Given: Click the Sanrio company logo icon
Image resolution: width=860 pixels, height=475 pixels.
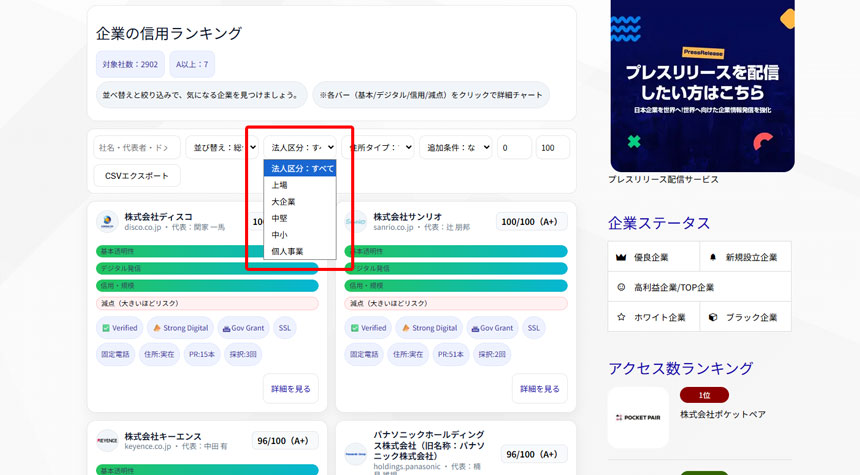Looking at the screenshot, I should [355, 222].
